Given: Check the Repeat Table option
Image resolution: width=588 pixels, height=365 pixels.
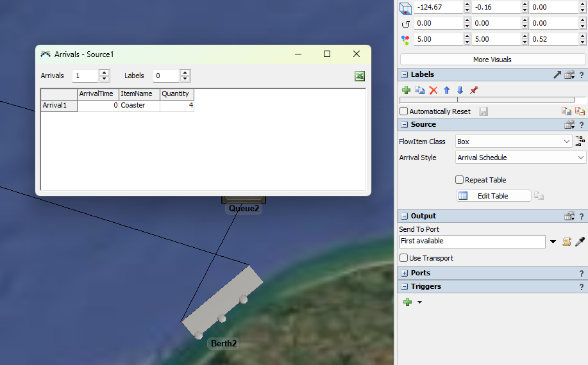Looking at the screenshot, I should [459, 180].
